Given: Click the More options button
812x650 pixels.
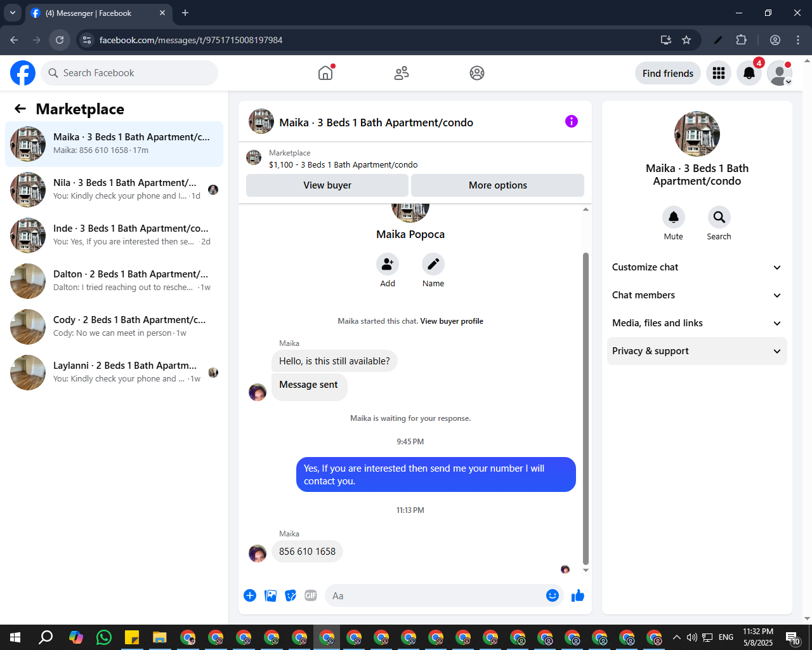Looking at the screenshot, I should (x=498, y=185).
